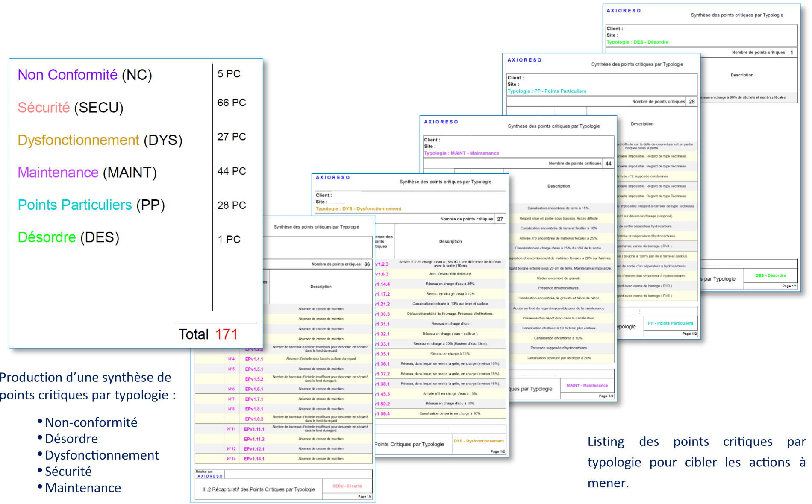Click the 'Désordre' bullet item
Image resolution: width=812 pixels, height=504 pixels.
pyautogui.click(x=71, y=439)
